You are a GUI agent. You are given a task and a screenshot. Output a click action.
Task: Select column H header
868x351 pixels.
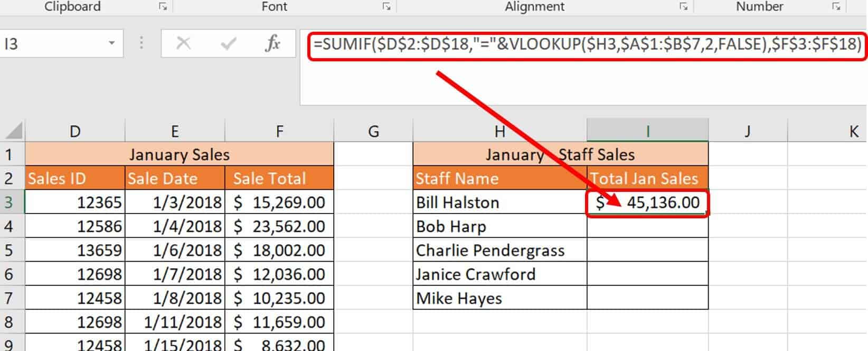click(499, 131)
